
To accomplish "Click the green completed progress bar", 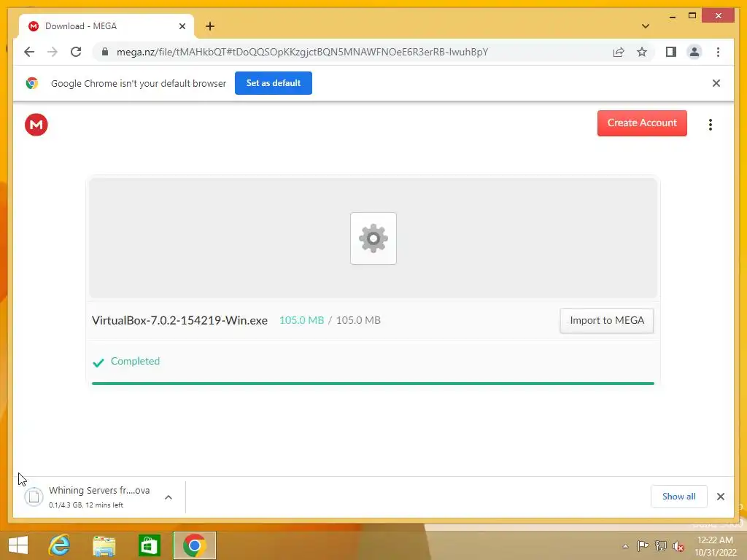I will (x=373, y=384).
